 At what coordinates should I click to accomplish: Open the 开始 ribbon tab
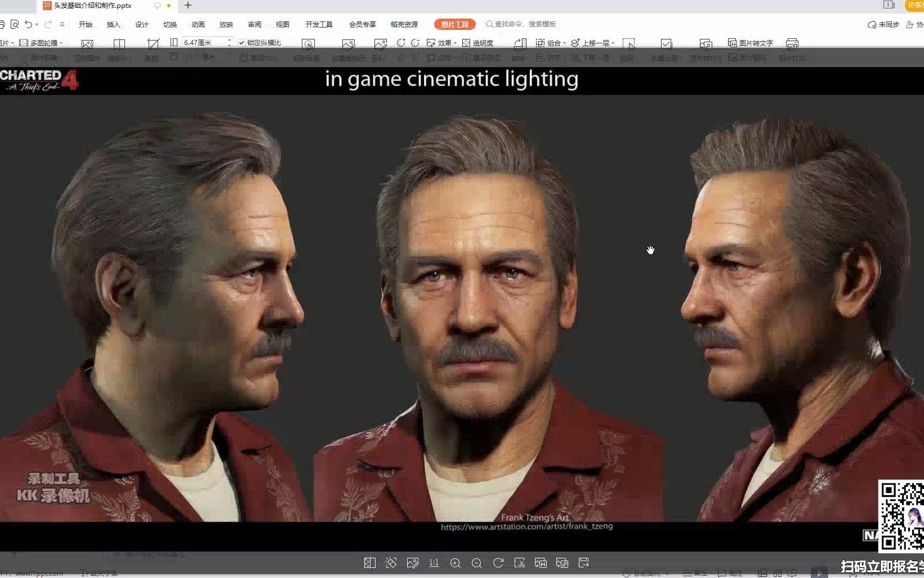point(86,24)
